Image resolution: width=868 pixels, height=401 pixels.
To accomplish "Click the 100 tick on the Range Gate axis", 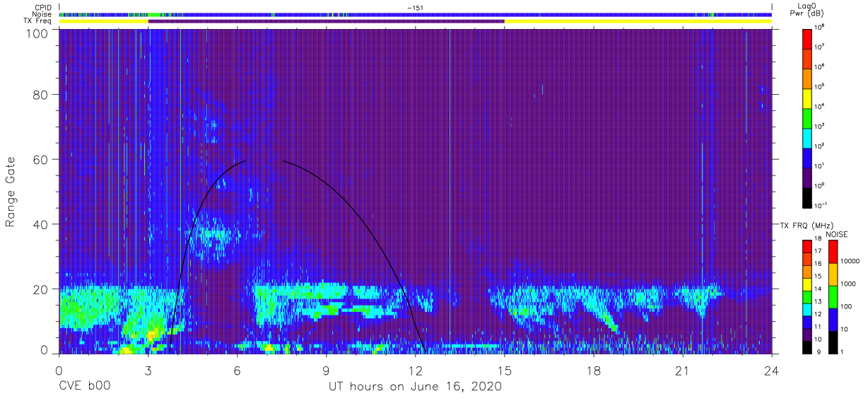I will [x=36, y=33].
